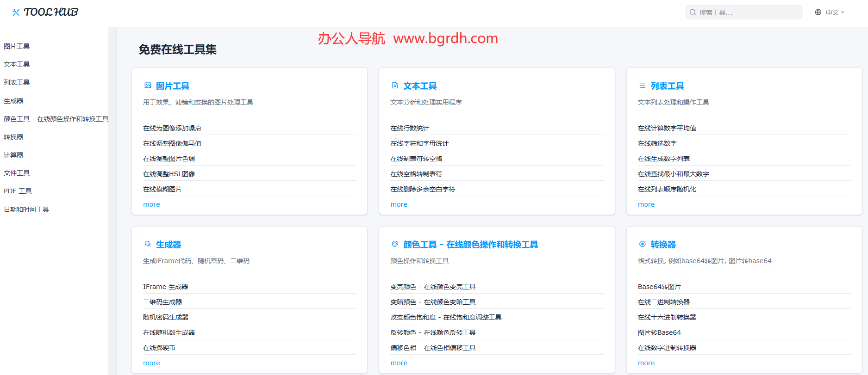The width and height of the screenshot is (868, 375).
Task: Open PDF 工具 from the sidebar
Action: point(18,191)
